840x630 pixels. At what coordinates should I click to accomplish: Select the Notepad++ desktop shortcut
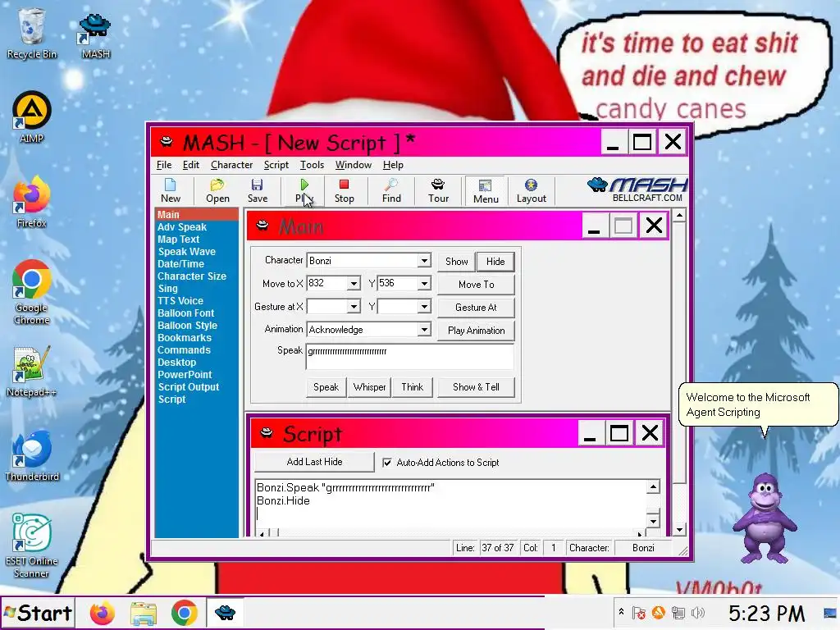click(32, 372)
